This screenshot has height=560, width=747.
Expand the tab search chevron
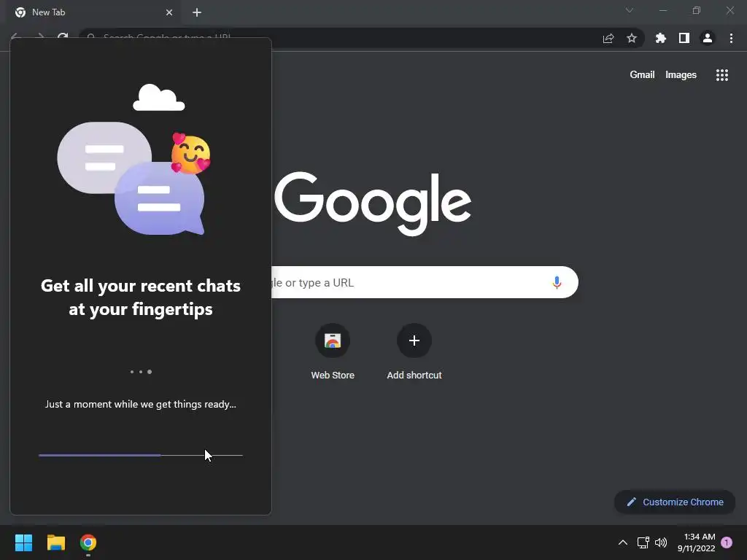pyautogui.click(x=630, y=10)
